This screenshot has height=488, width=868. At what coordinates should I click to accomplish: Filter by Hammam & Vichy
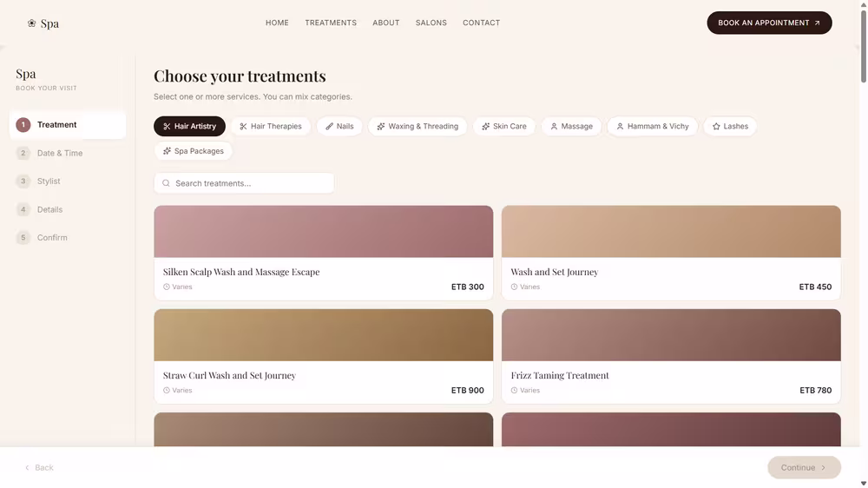coord(653,126)
